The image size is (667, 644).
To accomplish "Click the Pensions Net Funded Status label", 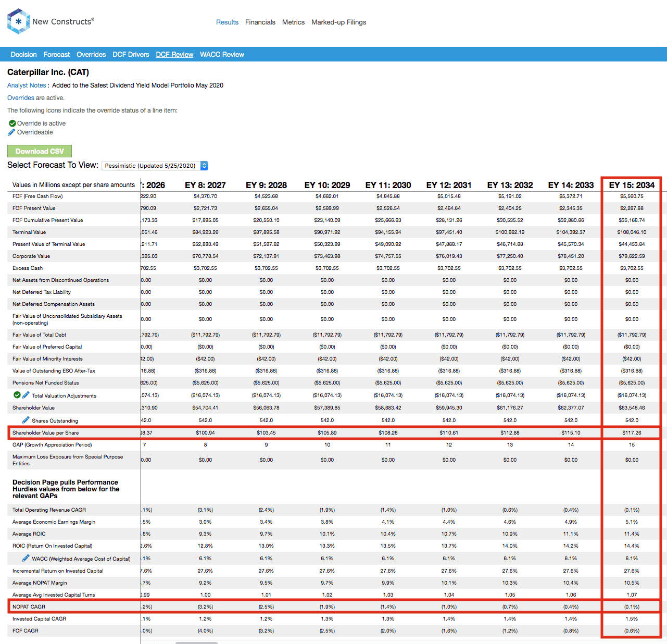I will (x=46, y=383).
